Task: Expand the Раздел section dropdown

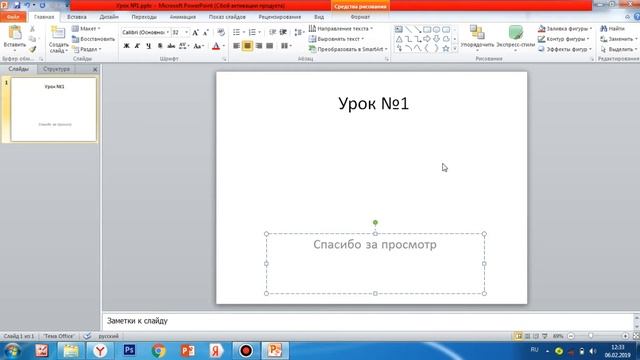Action: coord(87,49)
